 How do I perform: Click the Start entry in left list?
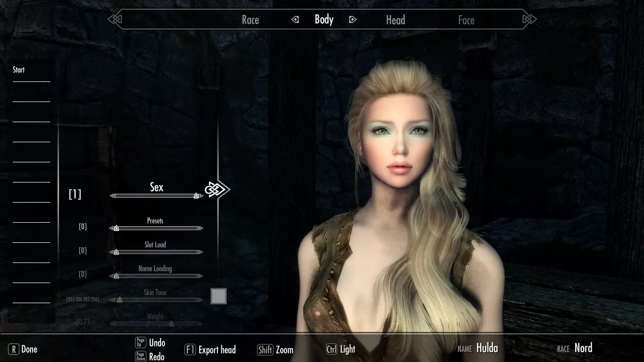[19, 70]
